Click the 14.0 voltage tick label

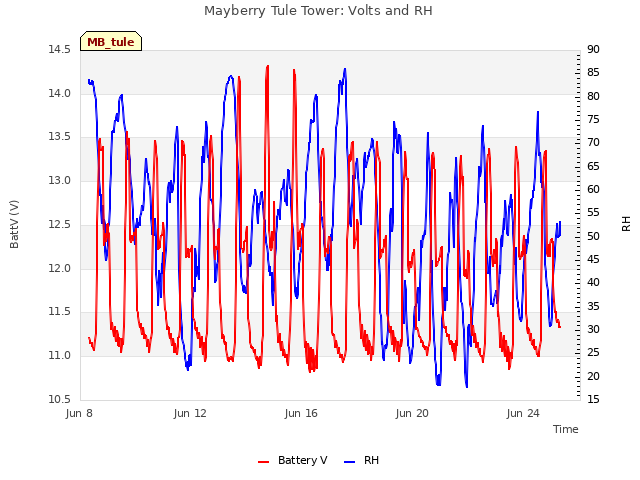(x=60, y=93)
